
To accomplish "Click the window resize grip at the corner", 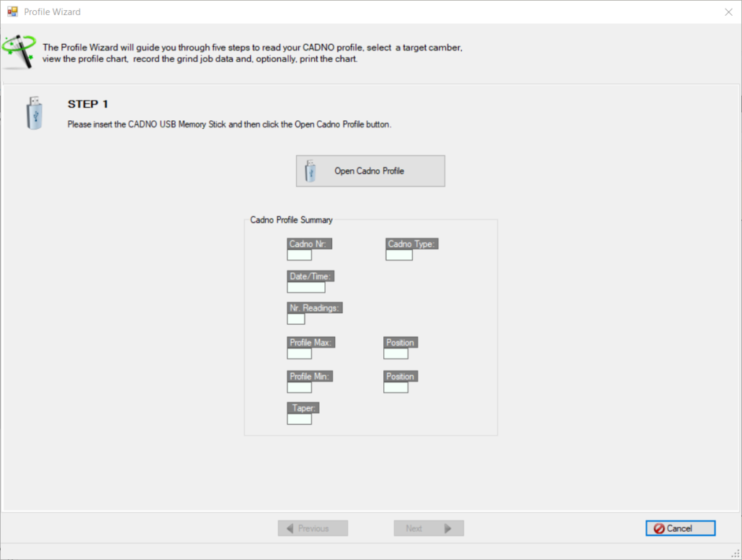I will coord(736,554).
